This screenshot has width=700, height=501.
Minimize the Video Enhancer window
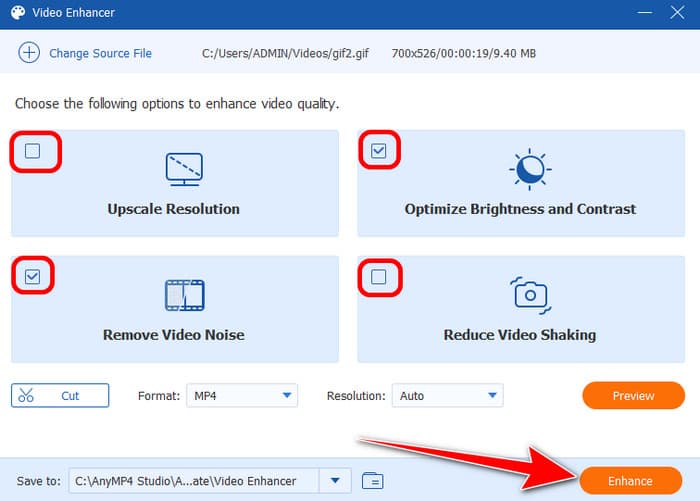(645, 13)
